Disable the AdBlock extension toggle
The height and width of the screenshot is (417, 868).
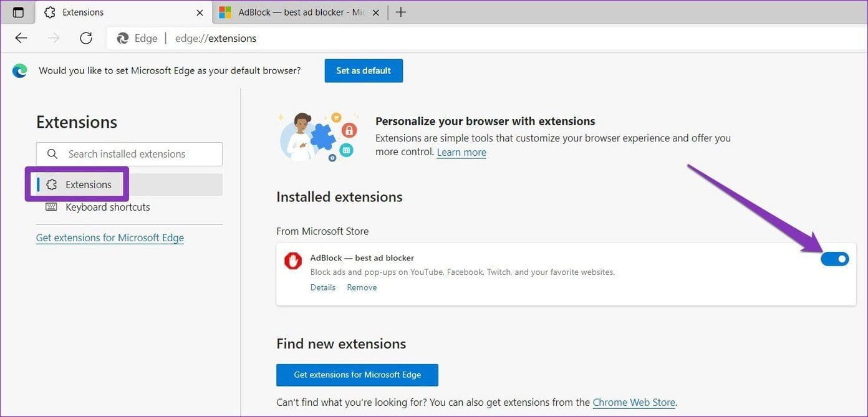834,258
